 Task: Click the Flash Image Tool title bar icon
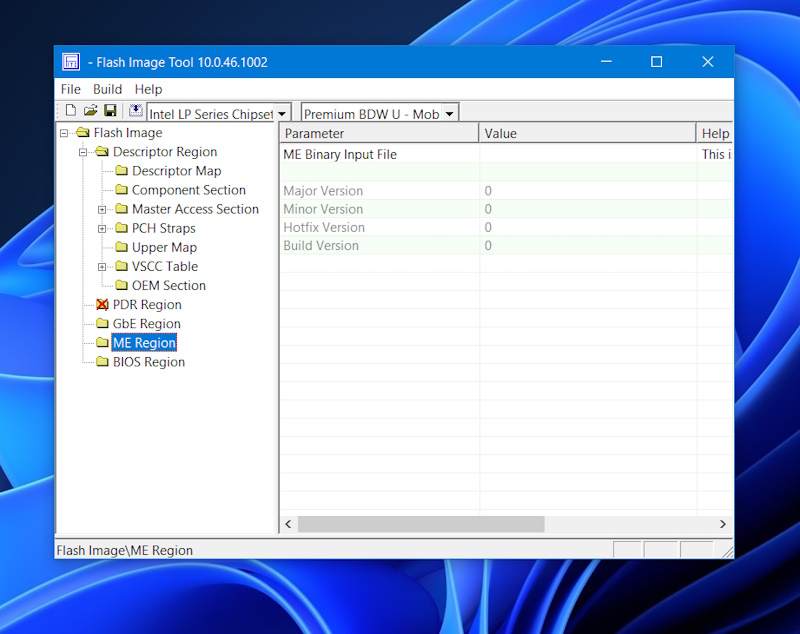point(71,62)
